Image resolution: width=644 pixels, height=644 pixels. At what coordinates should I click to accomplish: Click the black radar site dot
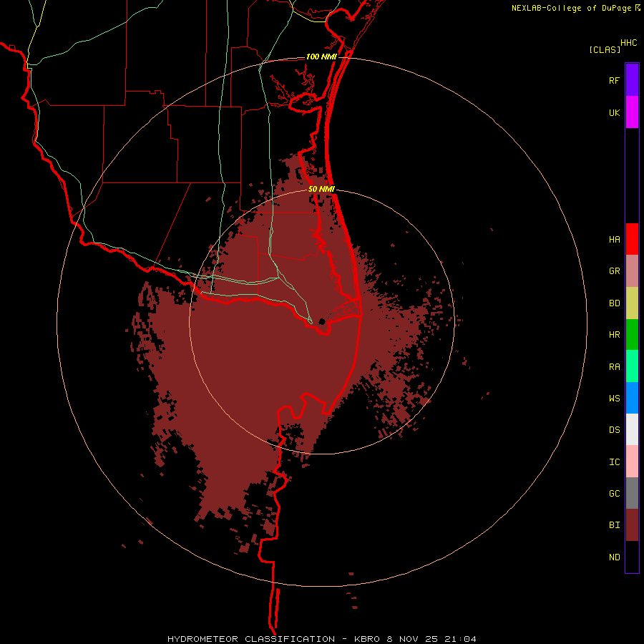tap(322, 321)
